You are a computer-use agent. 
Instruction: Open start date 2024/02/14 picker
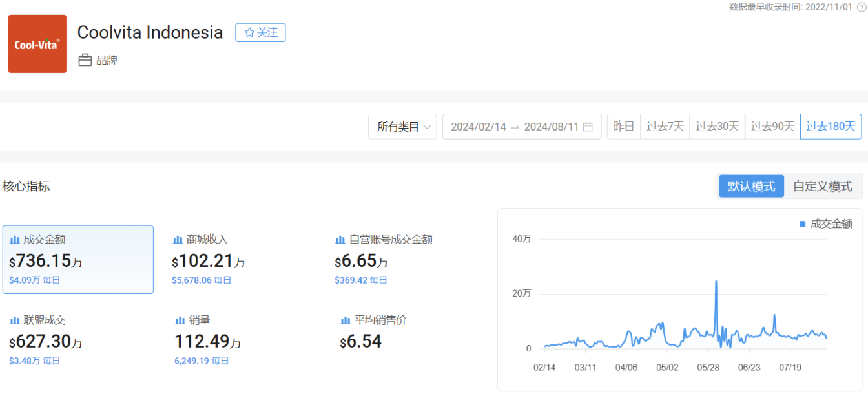[x=478, y=127]
